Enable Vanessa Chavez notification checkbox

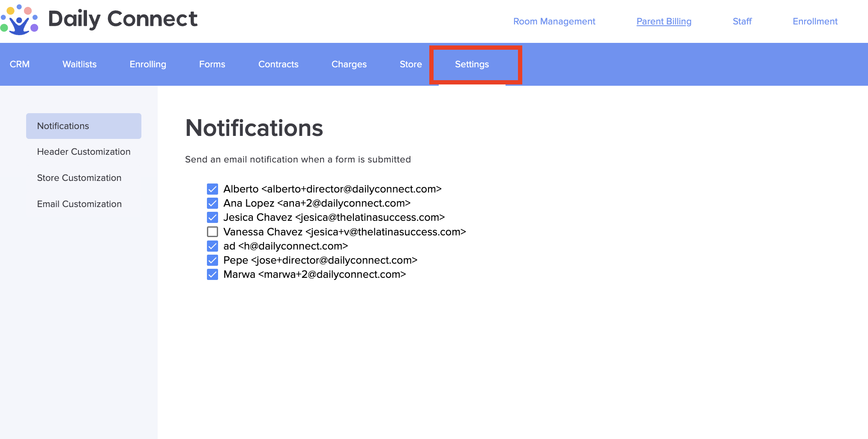pyautogui.click(x=213, y=232)
